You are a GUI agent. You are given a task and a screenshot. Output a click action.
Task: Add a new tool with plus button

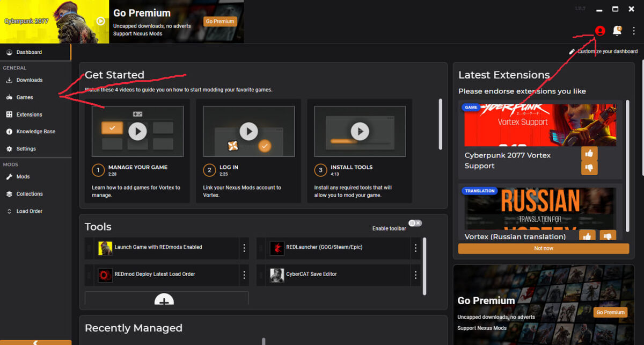pos(164,300)
